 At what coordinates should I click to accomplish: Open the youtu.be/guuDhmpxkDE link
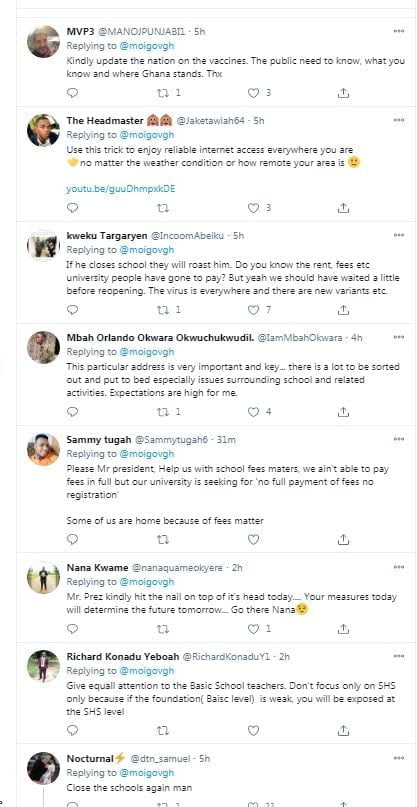[x=120, y=189]
